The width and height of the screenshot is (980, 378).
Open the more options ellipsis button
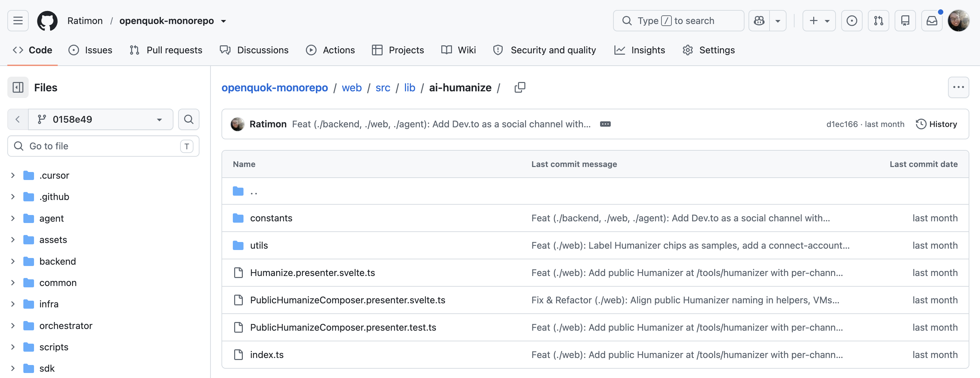[958, 87]
